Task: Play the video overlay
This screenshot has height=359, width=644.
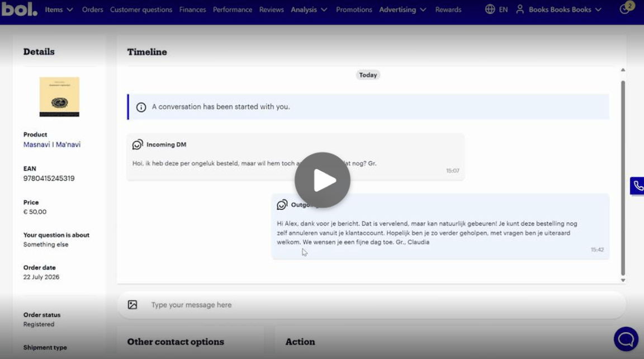Action: click(323, 180)
